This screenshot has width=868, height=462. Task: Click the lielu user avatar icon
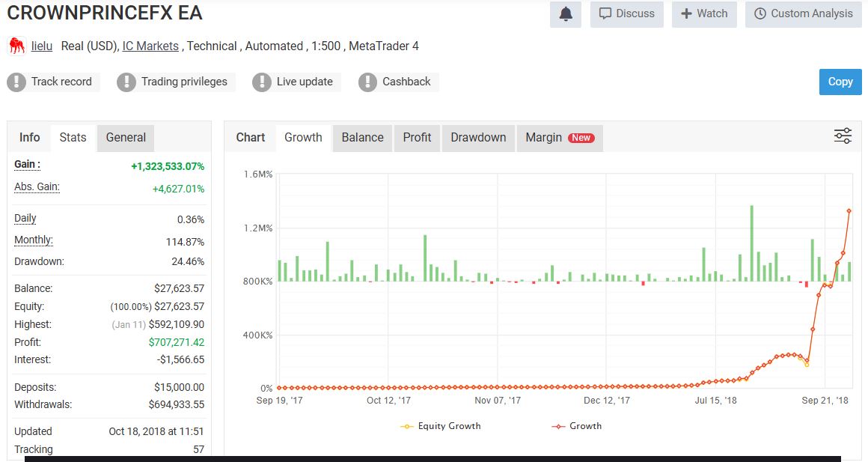[x=16, y=46]
